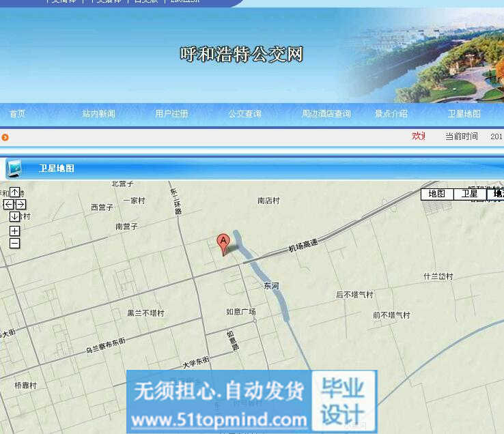
Task: Click 前不塔气村 label on the map
Action: [391, 315]
